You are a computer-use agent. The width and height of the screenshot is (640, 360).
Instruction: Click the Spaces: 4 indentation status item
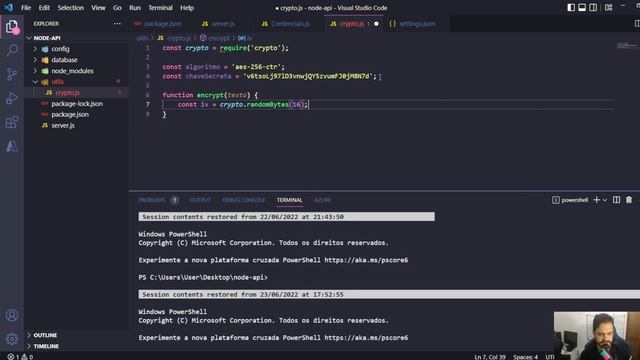pyautogui.click(x=525, y=357)
